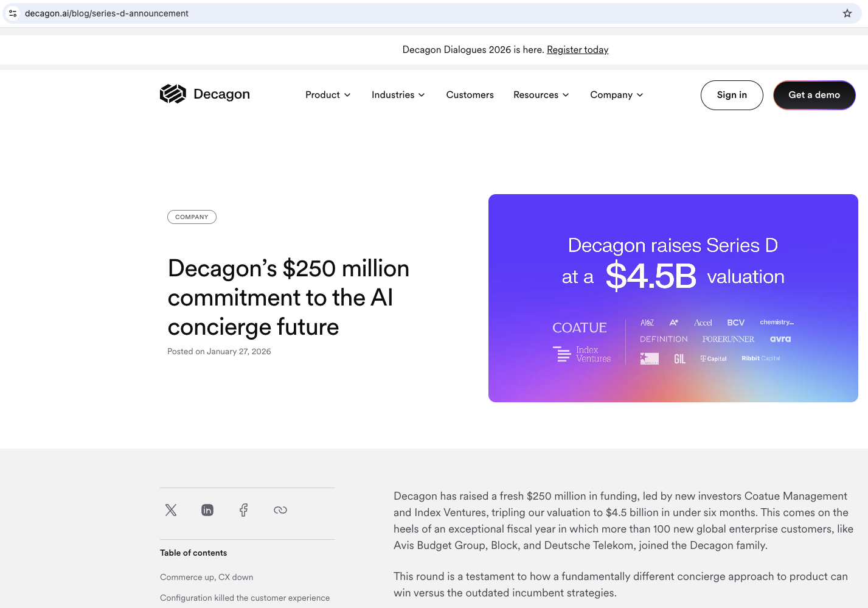Click the Sign in button
The height and width of the screenshot is (608, 868).
732,95
